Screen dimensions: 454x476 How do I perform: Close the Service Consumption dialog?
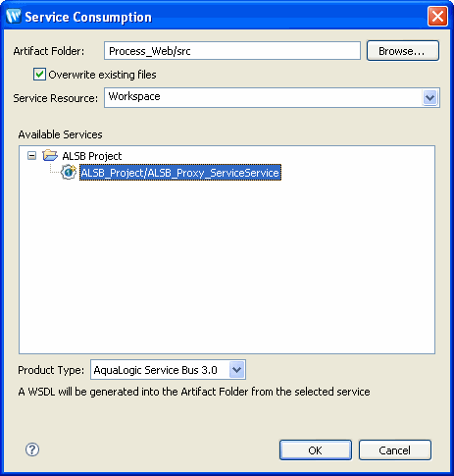tap(437, 16)
